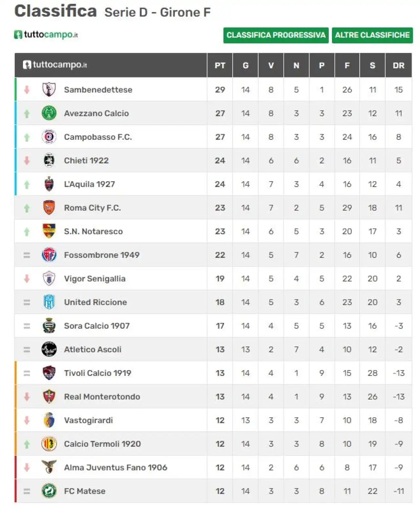Sort the table by PT column
Viewport: 420px width, 515px height.
pyautogui.click(x=220, y=65)
